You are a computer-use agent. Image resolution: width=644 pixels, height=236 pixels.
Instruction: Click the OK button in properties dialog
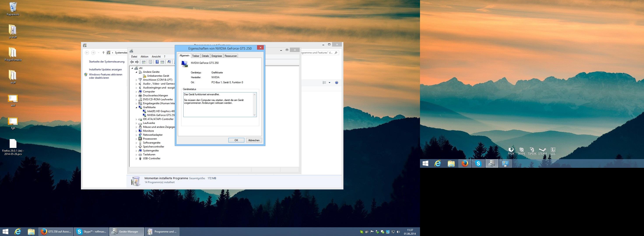click(x=236, y=140)
